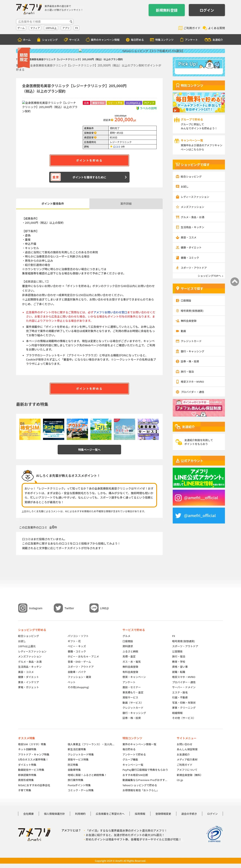This screenshot has height=868, width=241.
Task: Open スポーツ・アウトドア sidebar category
Action: (199, 268)
